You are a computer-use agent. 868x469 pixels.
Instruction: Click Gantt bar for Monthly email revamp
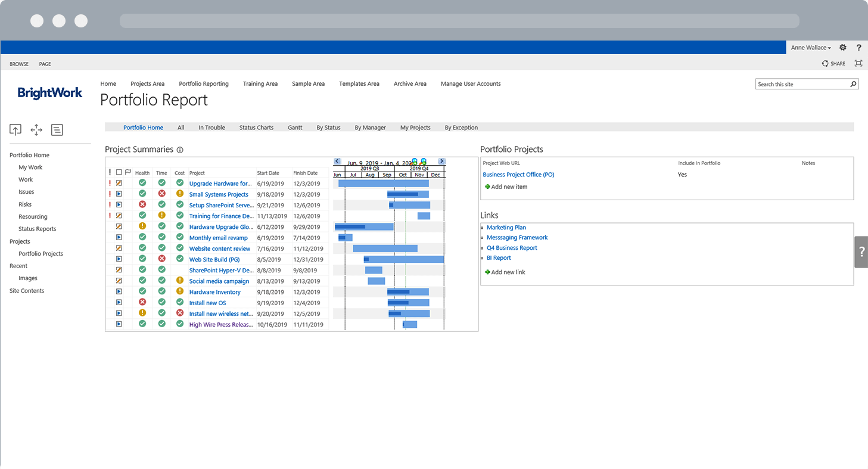(346, 237)
